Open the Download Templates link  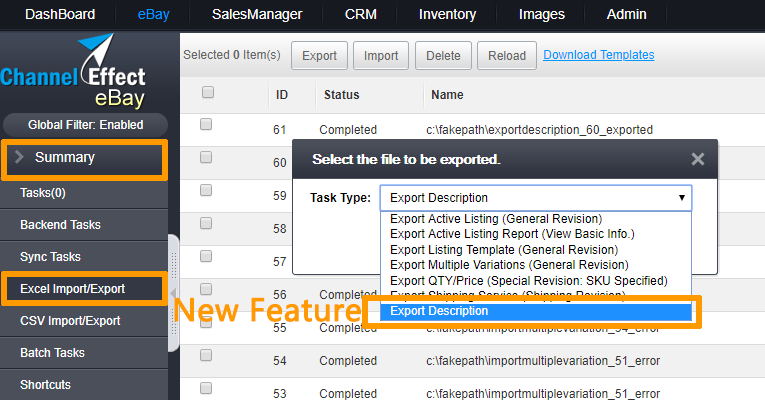599,55
